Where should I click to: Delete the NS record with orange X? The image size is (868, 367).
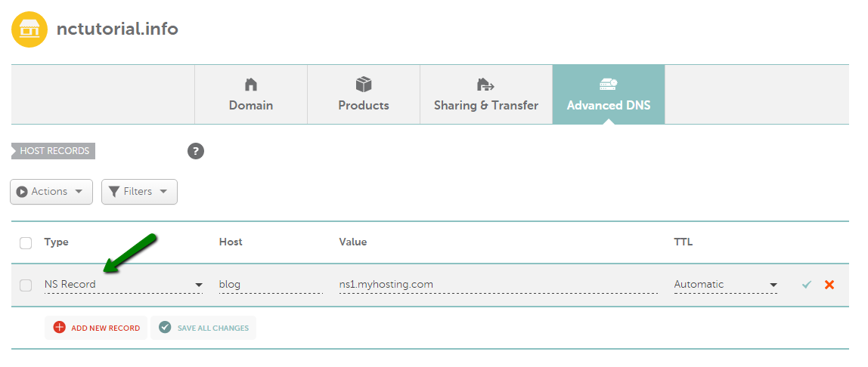[x=829, y=285]
